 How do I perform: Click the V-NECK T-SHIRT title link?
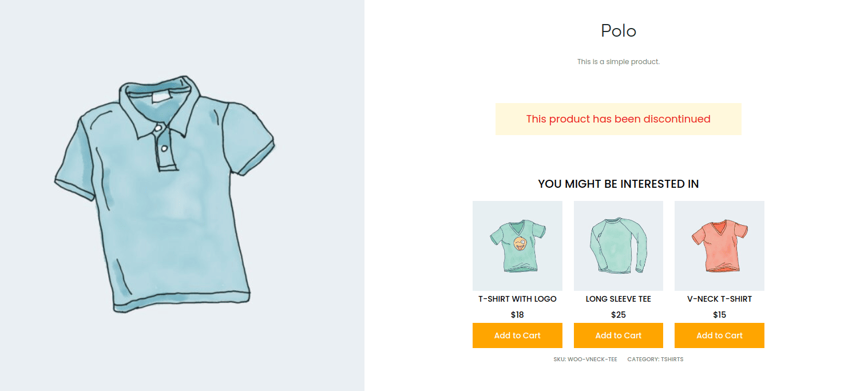719,299
